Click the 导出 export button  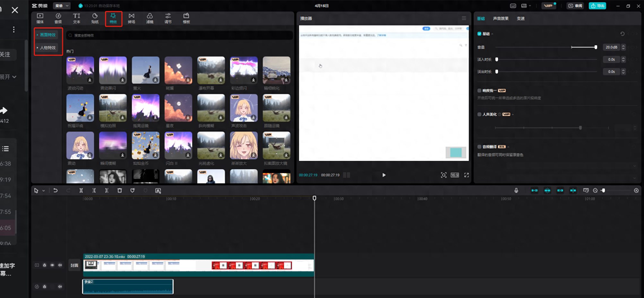pos(597,6)
